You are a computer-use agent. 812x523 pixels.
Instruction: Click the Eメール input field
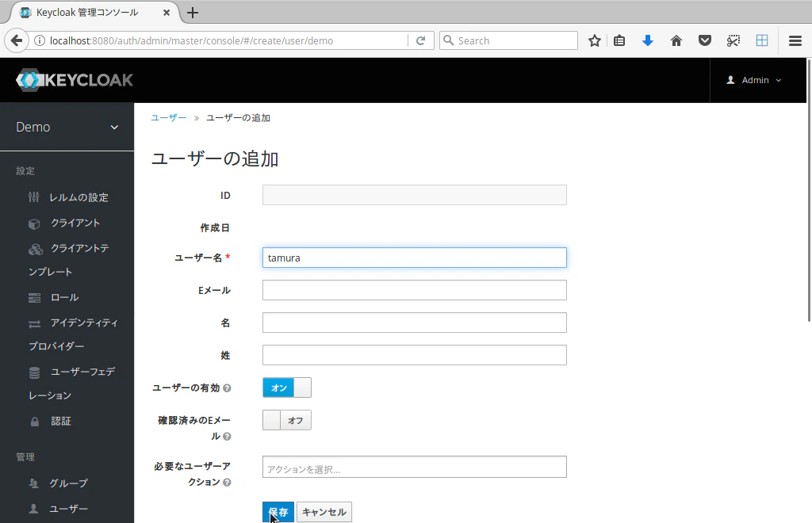pyautogui.click(x=414, y=290)
